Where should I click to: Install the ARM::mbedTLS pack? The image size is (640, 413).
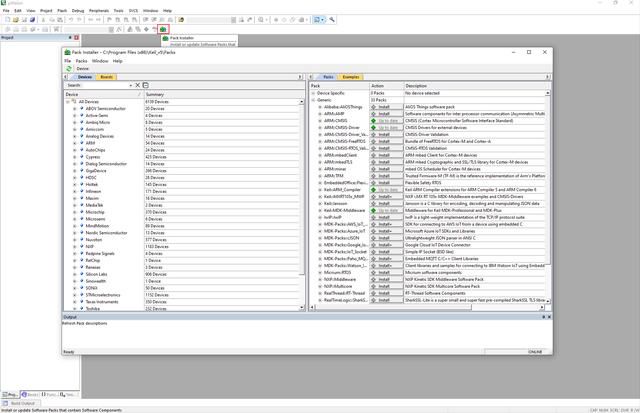(x=386, y=162)
